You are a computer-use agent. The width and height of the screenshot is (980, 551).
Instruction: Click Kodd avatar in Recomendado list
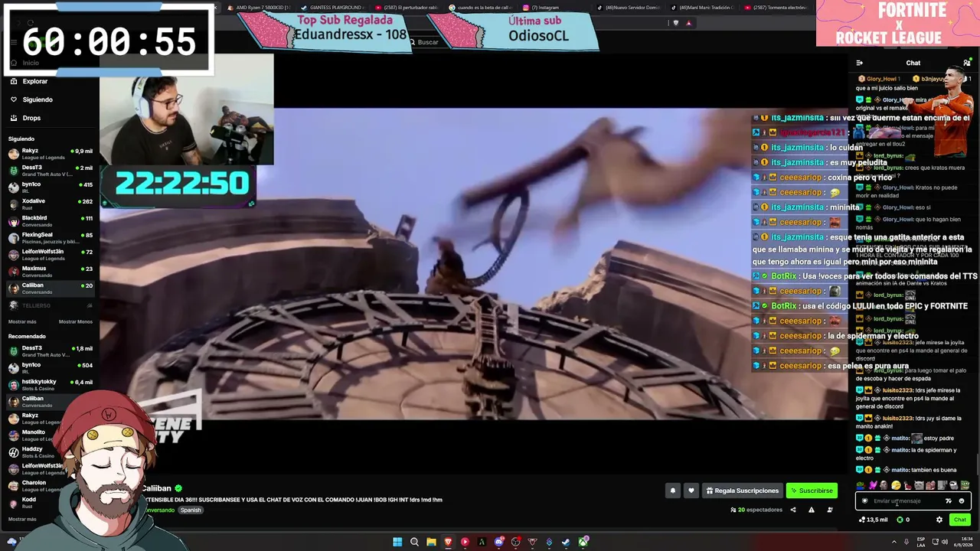tap(13, 503)
